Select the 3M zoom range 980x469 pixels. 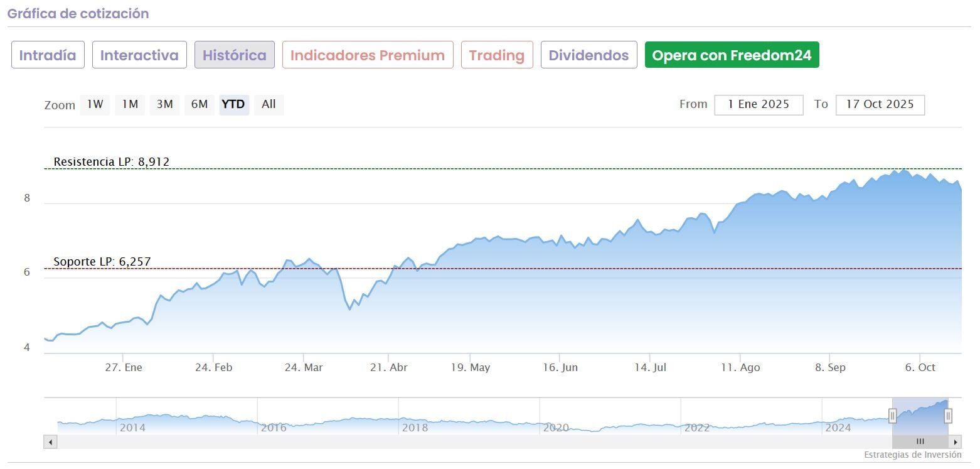click(x=164, y=105)
